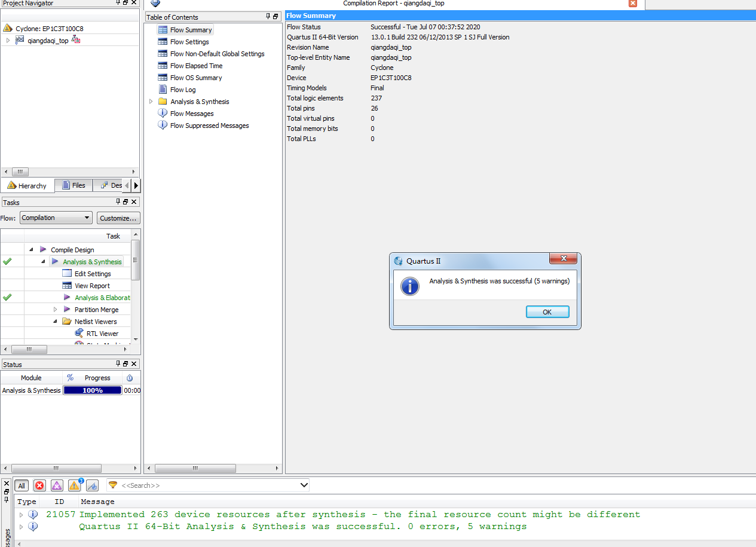Open the Flow Settings report
Screen dimensions: 756x547
[189, 42]
